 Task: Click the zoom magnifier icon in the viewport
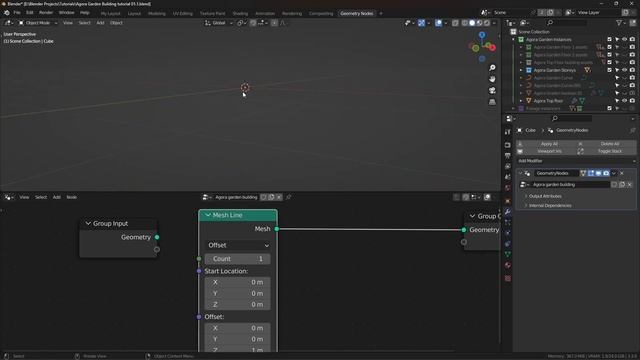[492, 68]
